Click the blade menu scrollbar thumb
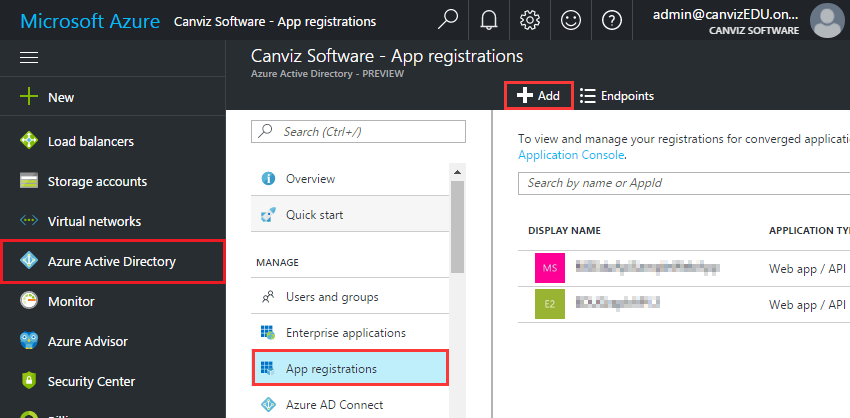This screenshot has width=850, height=418. point(457,227)
